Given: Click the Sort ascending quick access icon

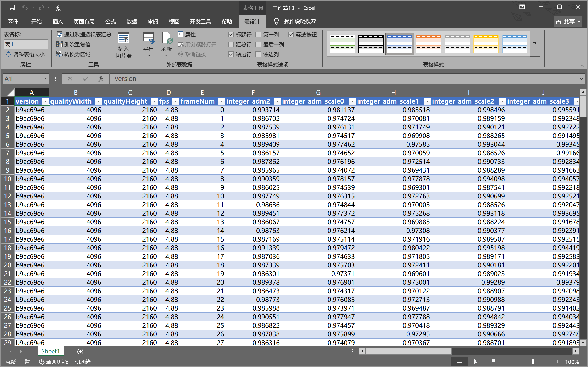Looking at the screenshot, I should point(59,8).
